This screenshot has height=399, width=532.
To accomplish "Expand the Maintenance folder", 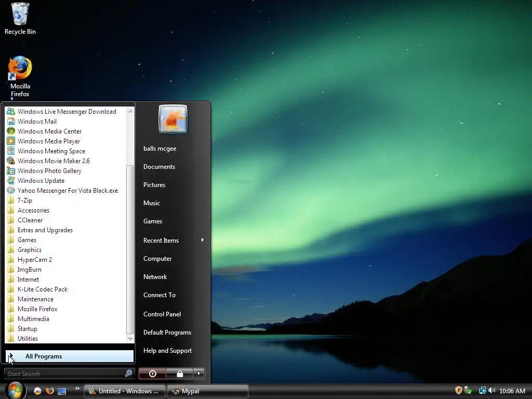I will 30,299.
